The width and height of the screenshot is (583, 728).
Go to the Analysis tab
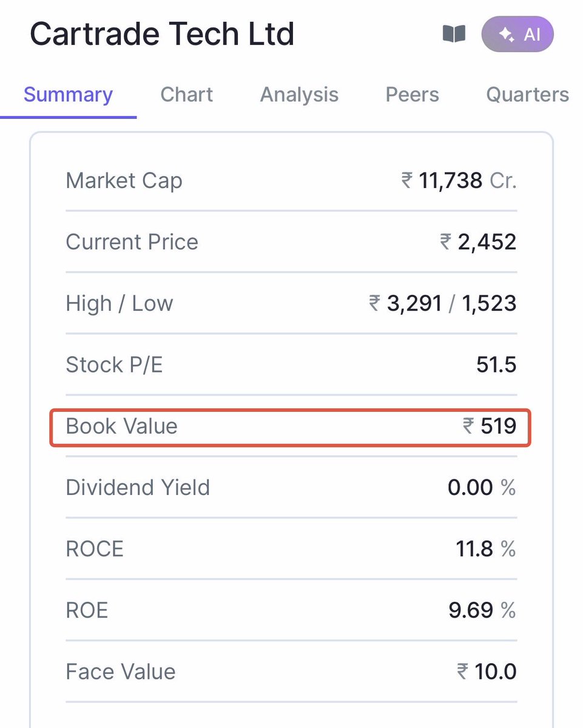tap(300, 95)
